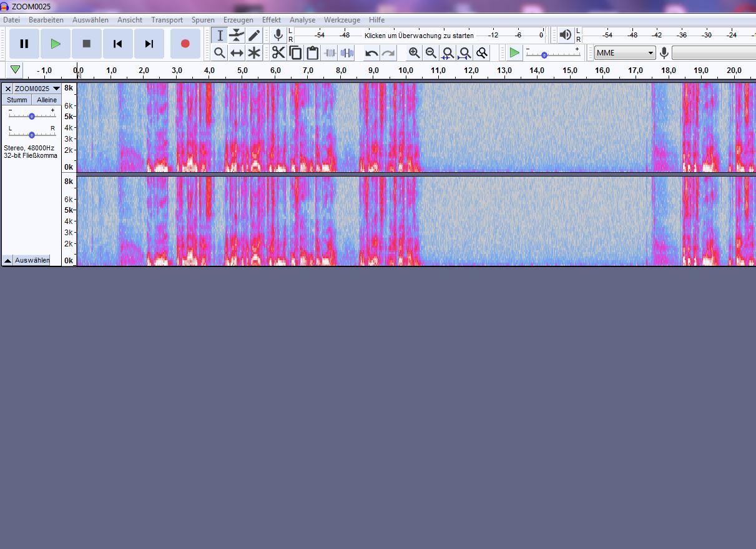This screenshot has height=549, width=756.
Task: Pause playback with the Pause button
Action: coord(24,44)
